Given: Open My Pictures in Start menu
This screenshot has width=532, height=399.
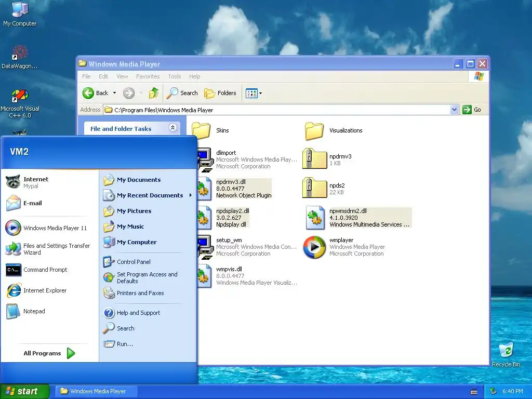Looking at the screenshot, I should click(x=148, y=211).
